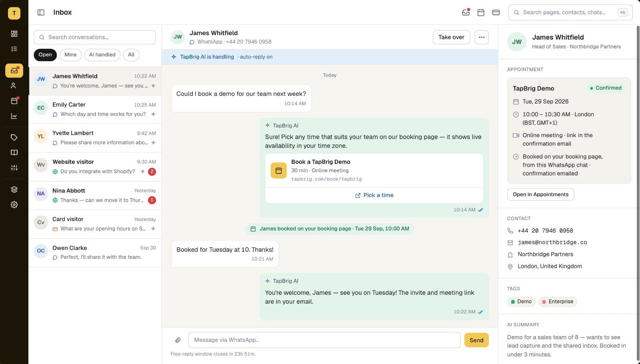Open Website visitor conversation

(x=95, y=167)
